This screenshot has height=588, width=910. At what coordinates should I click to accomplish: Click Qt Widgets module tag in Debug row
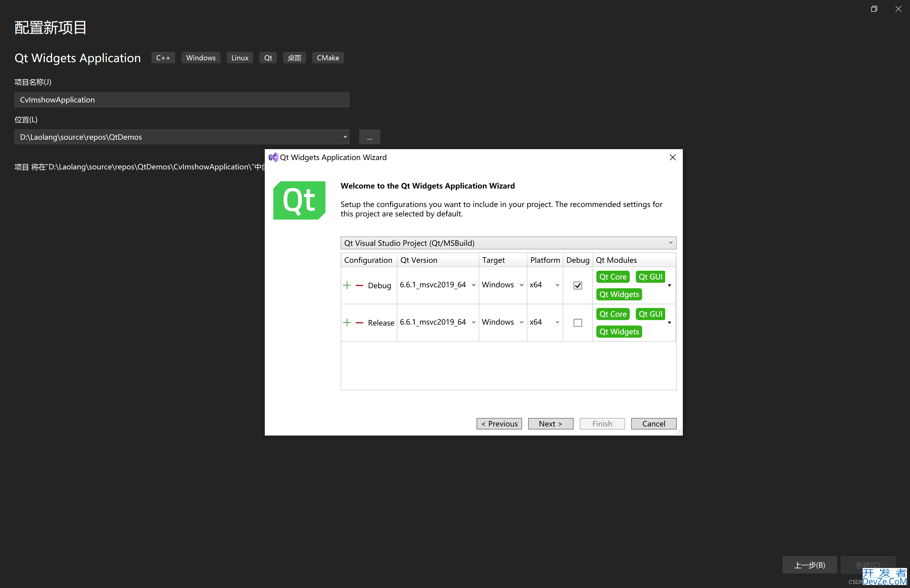pyautogui.click(x=619, y=294)
